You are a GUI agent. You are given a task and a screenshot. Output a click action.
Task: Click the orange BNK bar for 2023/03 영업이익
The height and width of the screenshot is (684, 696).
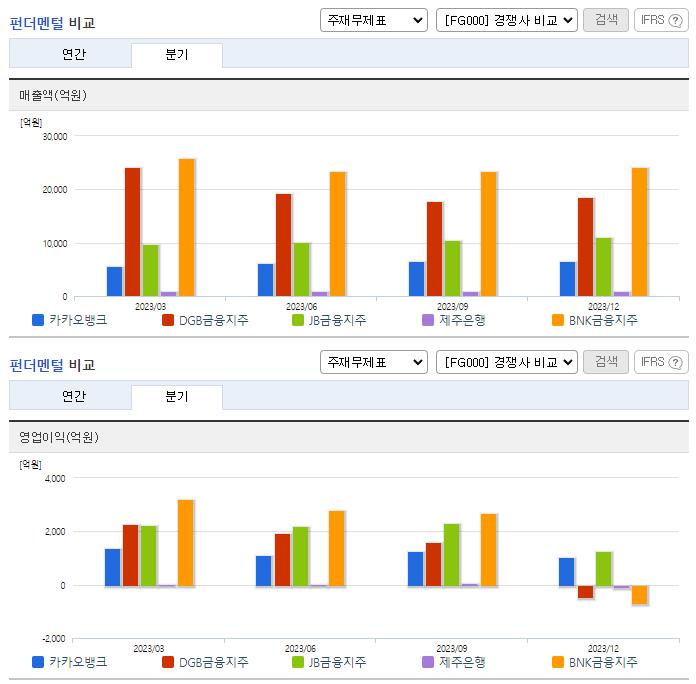186,543
